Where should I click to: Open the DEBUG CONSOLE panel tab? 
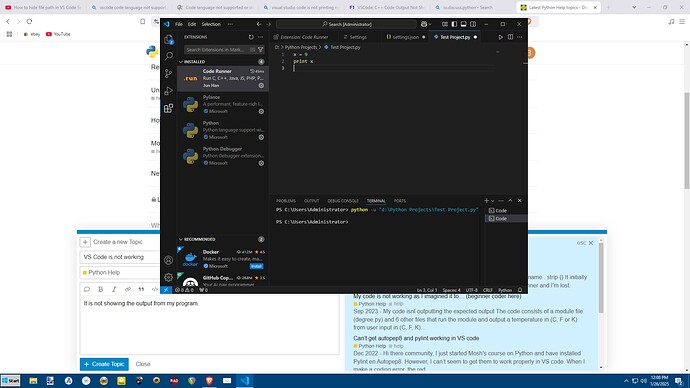(343, 201)
